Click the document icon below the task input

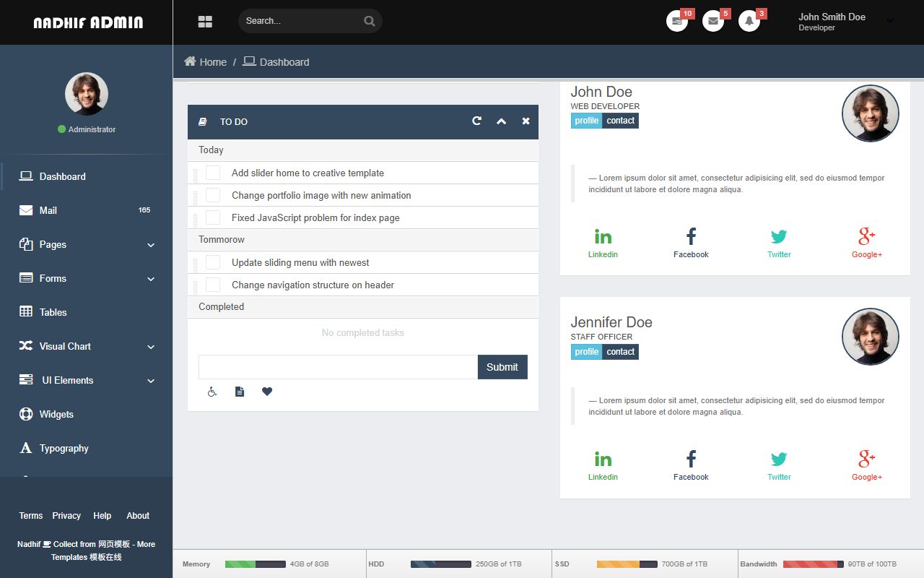(240, 392)
